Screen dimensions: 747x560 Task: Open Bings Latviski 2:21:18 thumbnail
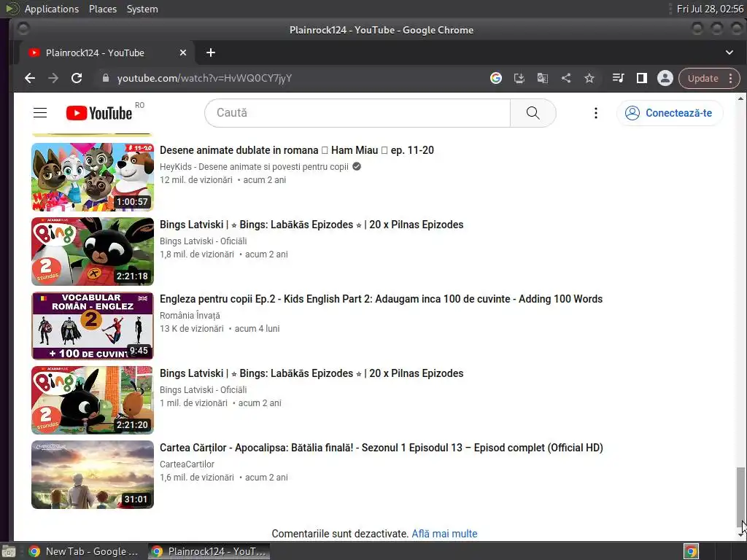[x=93, y=252]
